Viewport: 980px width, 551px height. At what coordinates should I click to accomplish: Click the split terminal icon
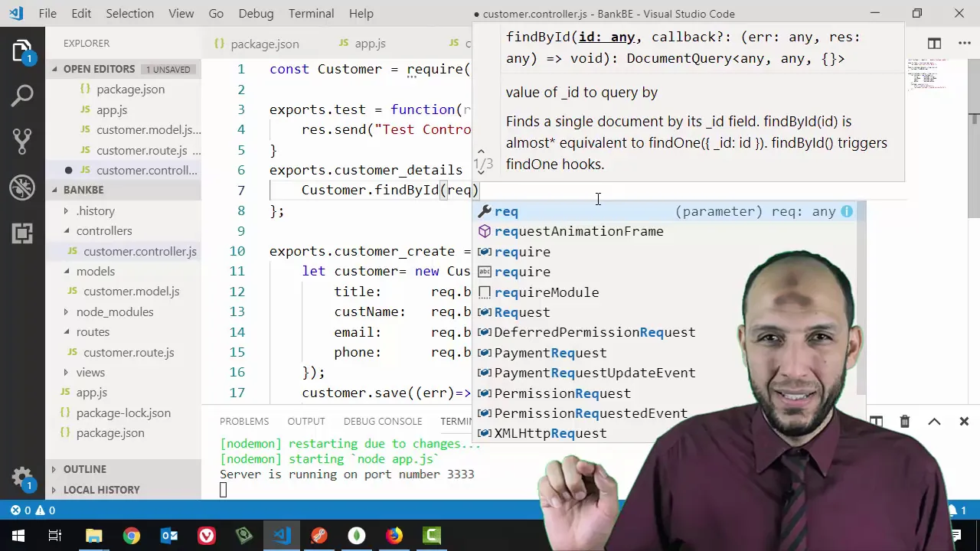[876, 422]
